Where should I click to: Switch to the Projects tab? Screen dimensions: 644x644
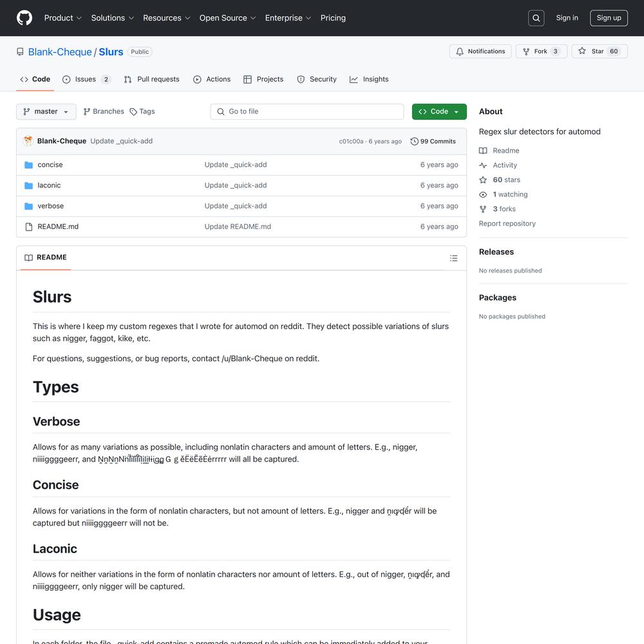click(263, 79)
